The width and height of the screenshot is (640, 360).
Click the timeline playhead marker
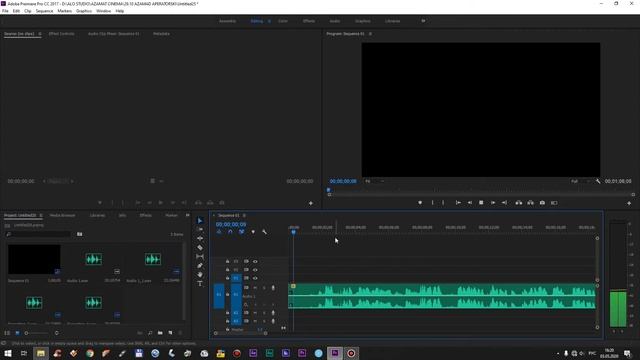tap(293, 232)
